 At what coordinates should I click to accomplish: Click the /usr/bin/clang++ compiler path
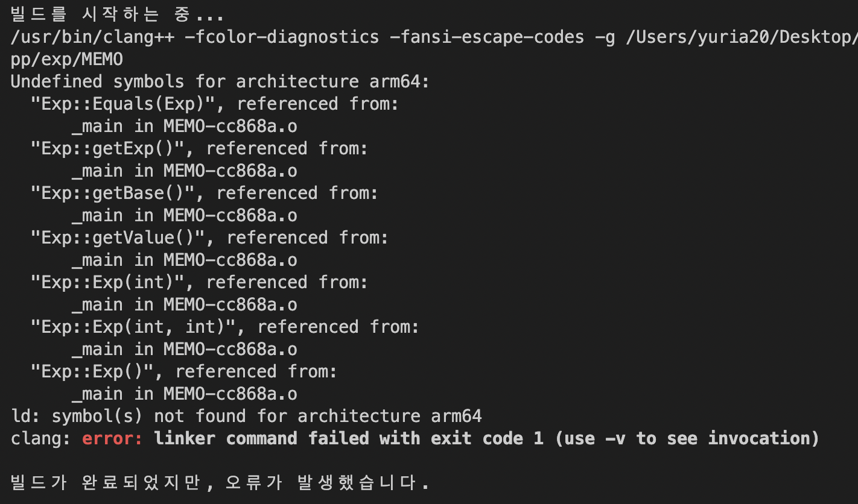pos(92,37)
